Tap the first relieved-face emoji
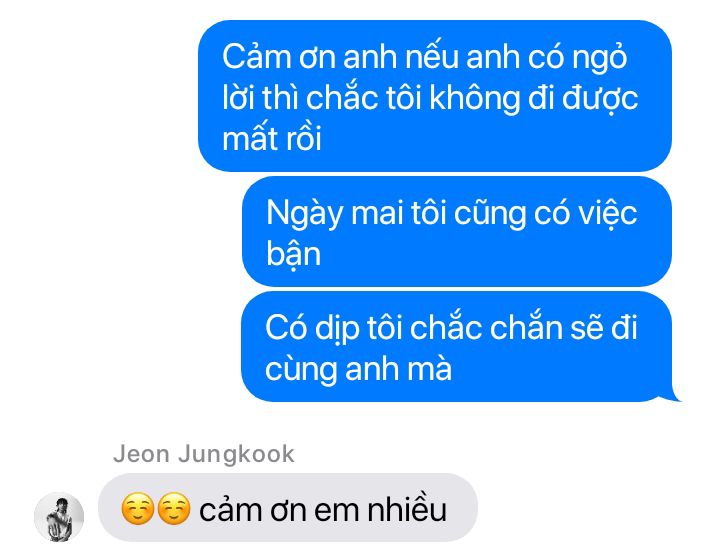Screen dimensions: 720x558 coord(137,509)
